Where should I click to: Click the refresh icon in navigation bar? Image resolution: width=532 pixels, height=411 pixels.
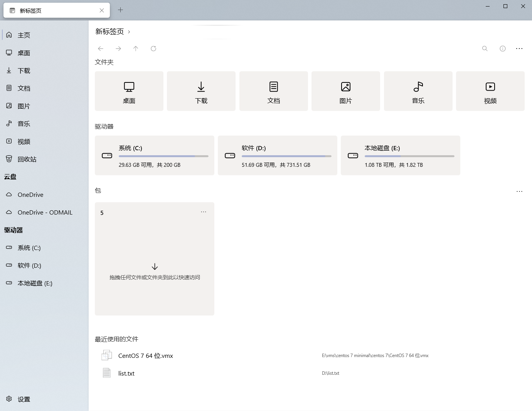click(x=153, y=49)
